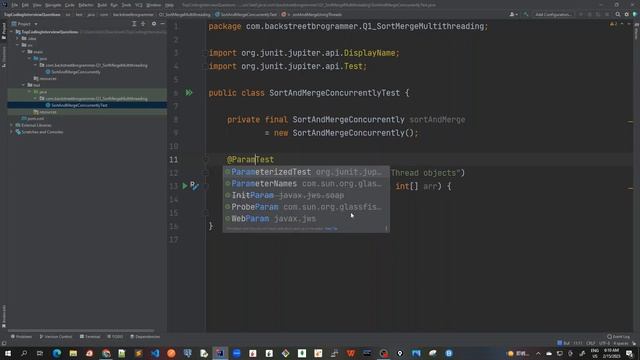
Task: Collapse the project root node in tree
Action: pyautogui.click(x=12, y=32)
